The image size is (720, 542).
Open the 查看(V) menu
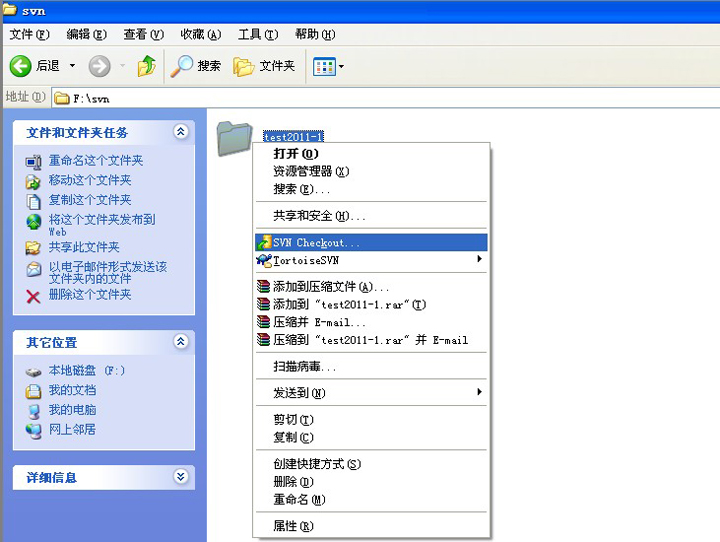point(143,34)
